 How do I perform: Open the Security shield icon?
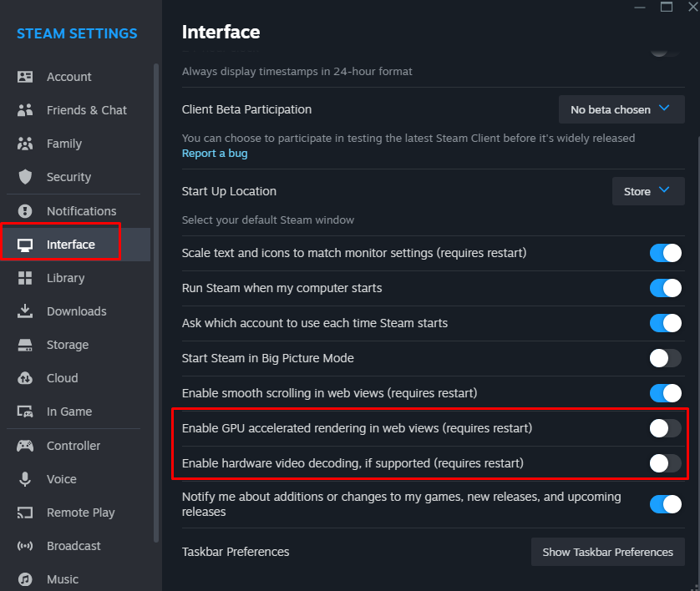pyautogui.click(x=25, y=177)
